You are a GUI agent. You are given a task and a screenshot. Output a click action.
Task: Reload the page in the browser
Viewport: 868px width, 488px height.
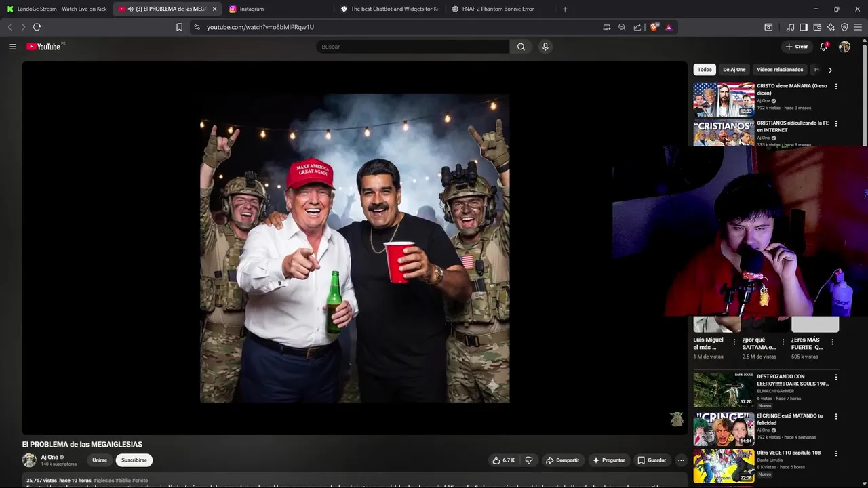click(x=37, y=27)
